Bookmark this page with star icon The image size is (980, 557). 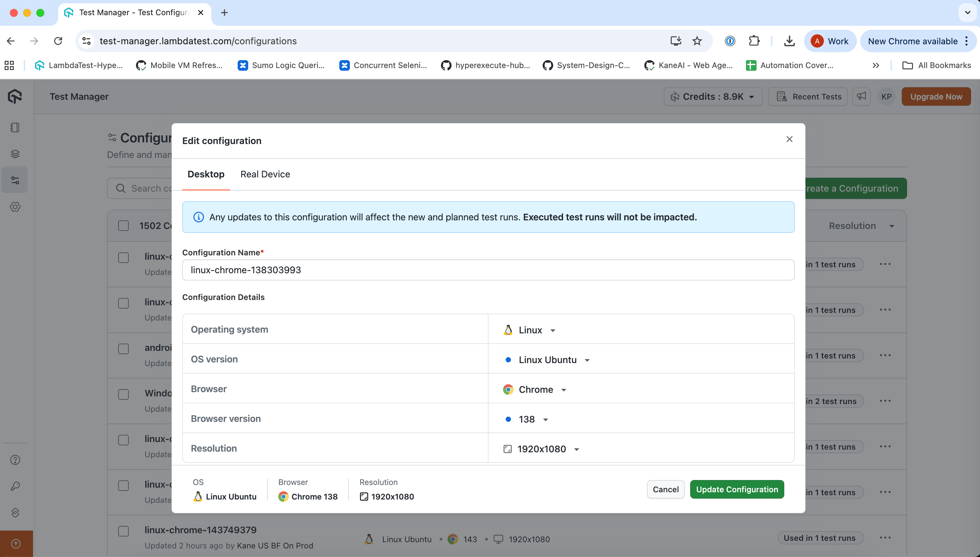point(697,41)
